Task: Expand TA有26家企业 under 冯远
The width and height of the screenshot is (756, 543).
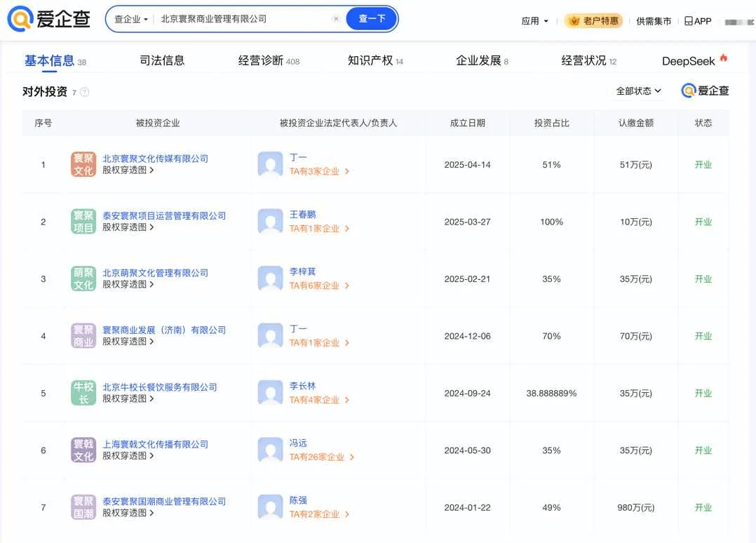Action: (322, 457)
